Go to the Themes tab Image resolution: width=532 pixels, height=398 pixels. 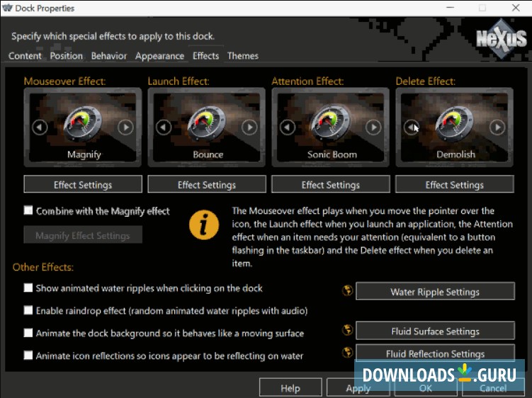[x=243, y=56]
